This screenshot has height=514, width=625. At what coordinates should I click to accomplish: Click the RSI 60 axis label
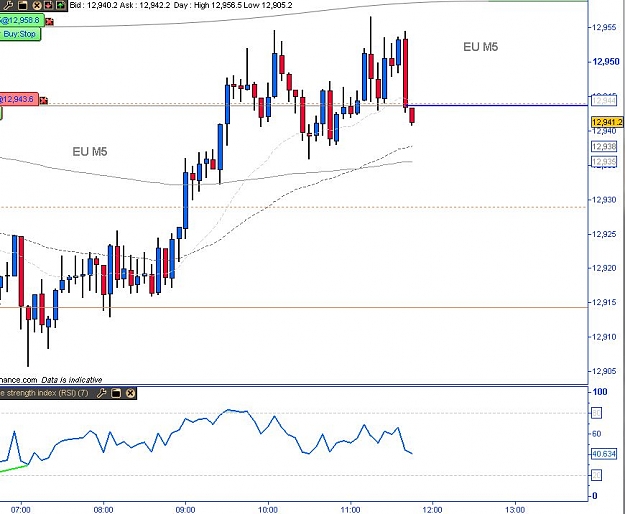point(596,434)
